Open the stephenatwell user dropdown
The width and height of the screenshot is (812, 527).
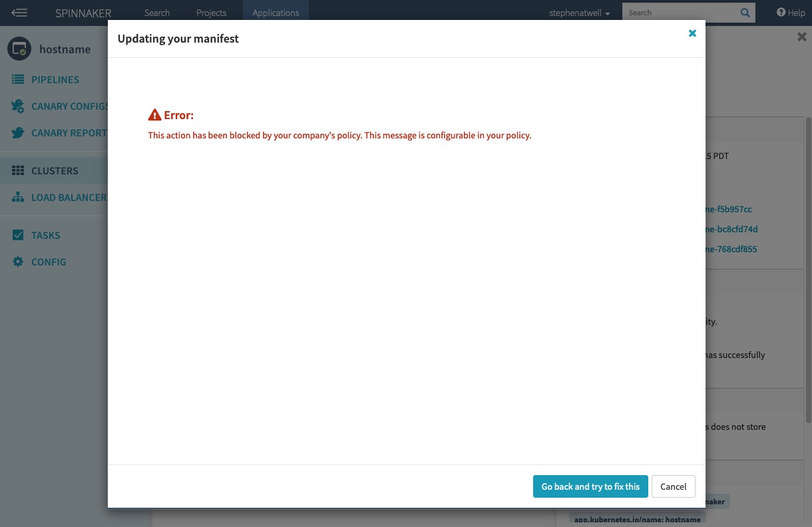point(578,13)
